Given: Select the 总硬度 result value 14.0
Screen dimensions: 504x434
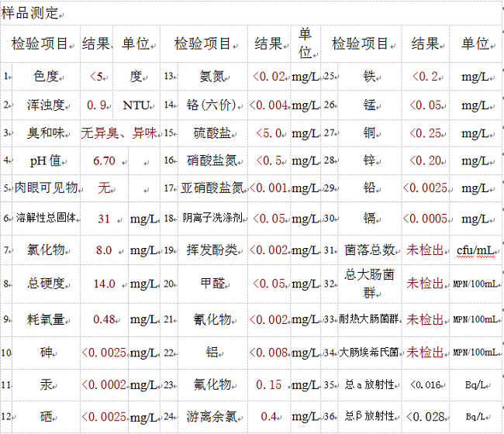Looking at the screenshot, I should point(104,284).
